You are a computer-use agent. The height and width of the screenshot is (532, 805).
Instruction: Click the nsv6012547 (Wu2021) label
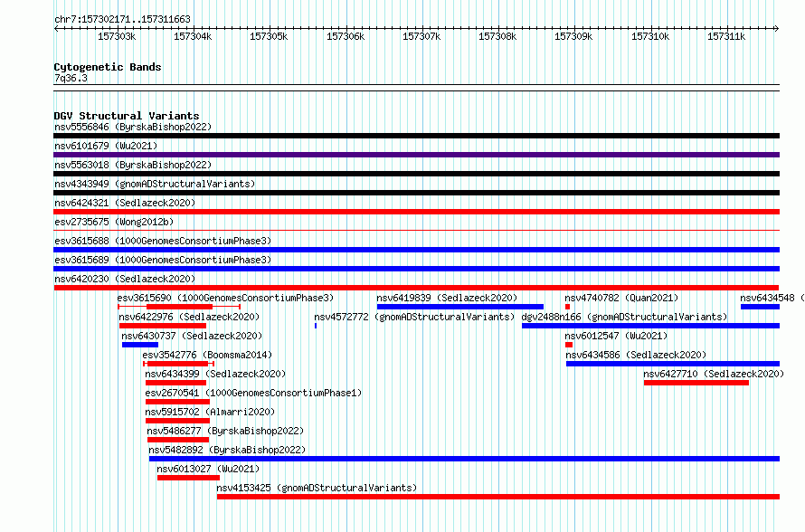[616, 336]
